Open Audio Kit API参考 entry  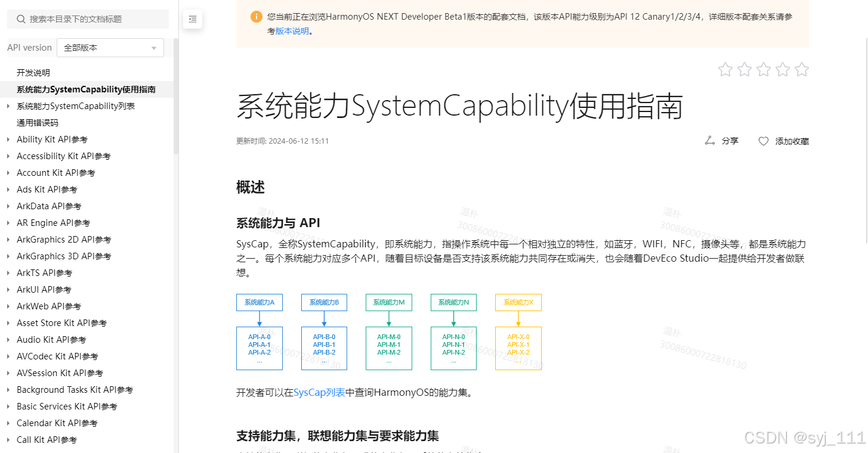click(51, 340)
